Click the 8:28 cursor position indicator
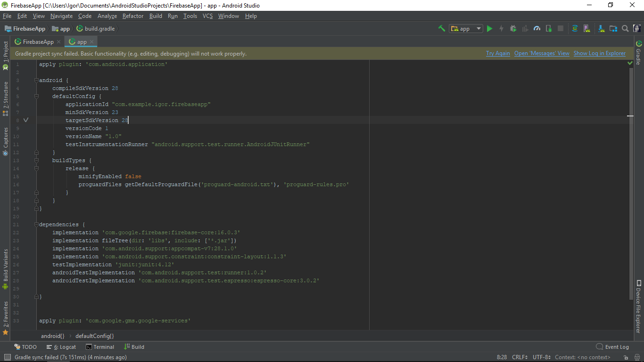The height and width of the screenshot is (362, 644). tap(502, 357)
